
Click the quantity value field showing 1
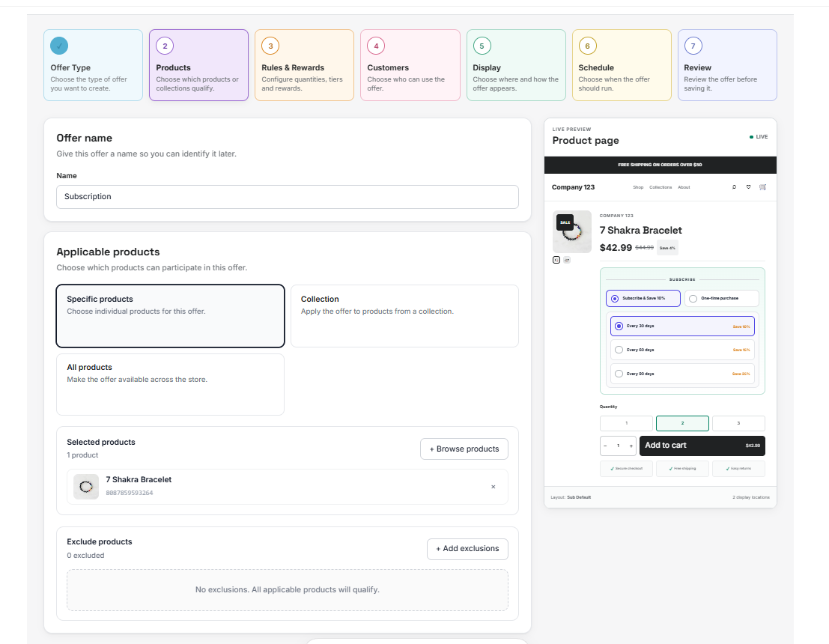[x=618, y=446]
